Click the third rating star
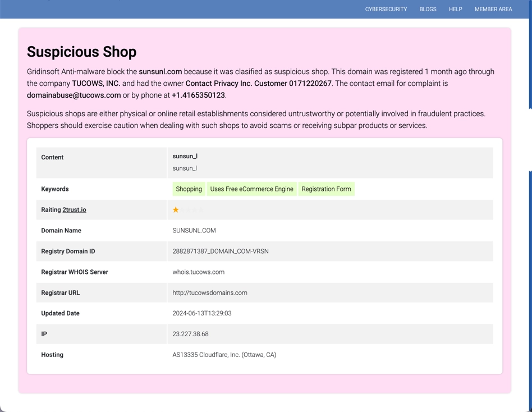Image resolution: width=532 pixels, height=412 pixels. 187,209
